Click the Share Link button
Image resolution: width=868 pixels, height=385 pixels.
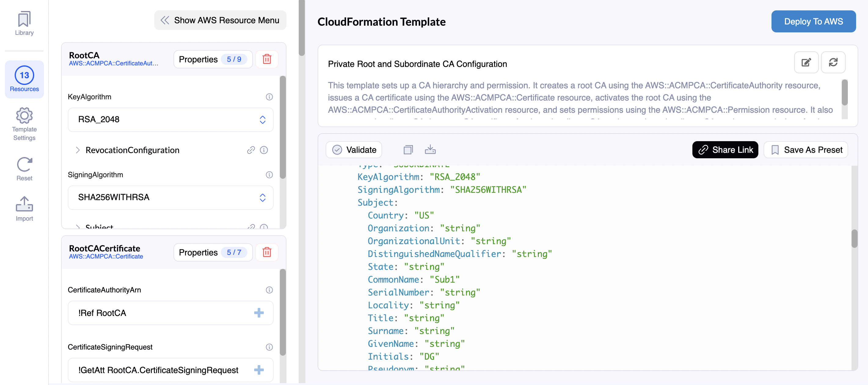(x=725, y=150)
